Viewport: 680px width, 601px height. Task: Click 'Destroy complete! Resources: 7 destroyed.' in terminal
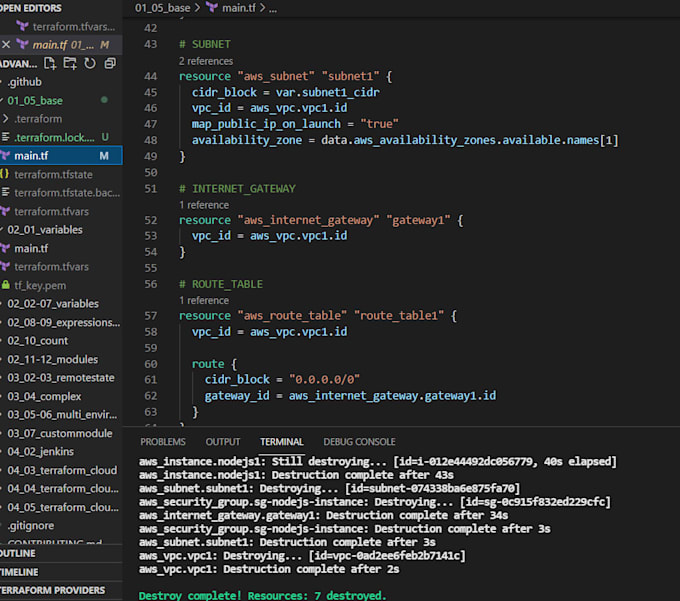[x=262, y=595]
